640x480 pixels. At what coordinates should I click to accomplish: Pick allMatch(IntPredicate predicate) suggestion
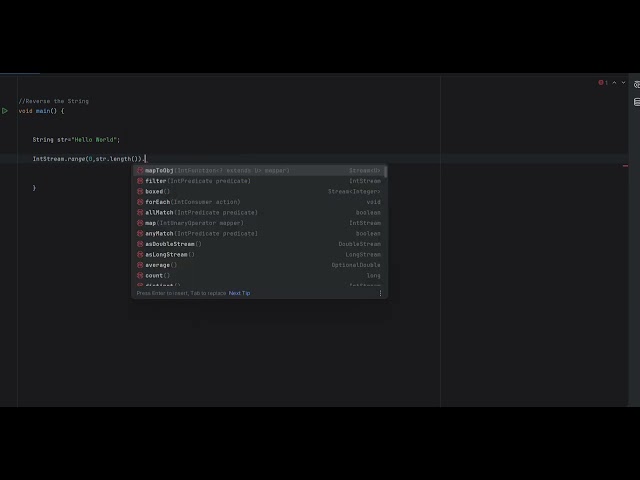point(200,212)
